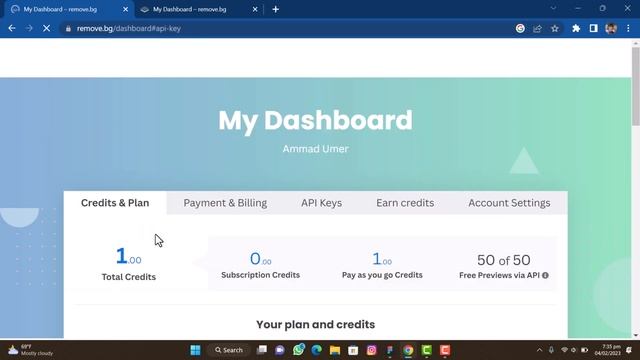Open the Earn credits tab
This screenshot has height=360, width=640.
tap(405, 203)
